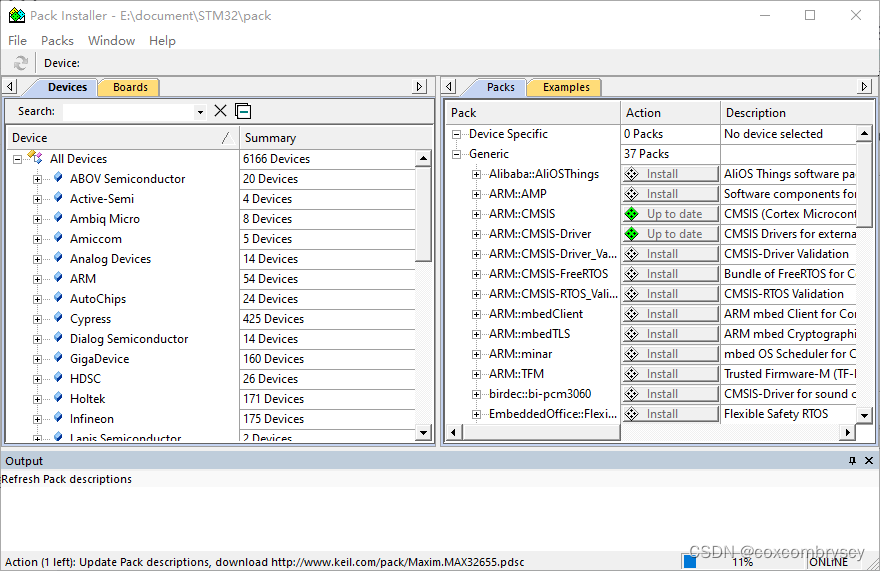The image size is (880, 571).
Task: Click the Ambiq Micro vendor icon
Action: pyautogui.click(x=58, y=218)
